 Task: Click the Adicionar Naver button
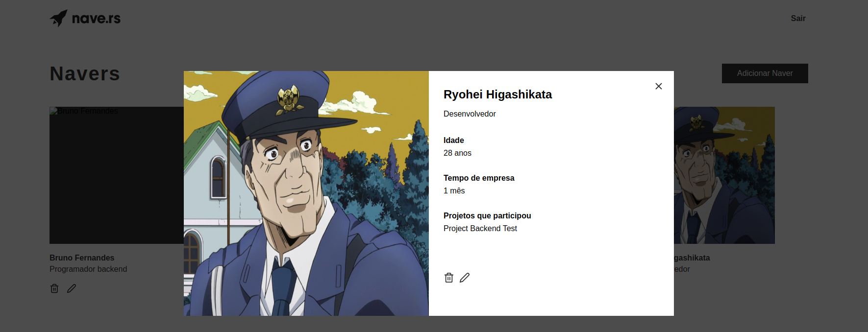point(765,73)
